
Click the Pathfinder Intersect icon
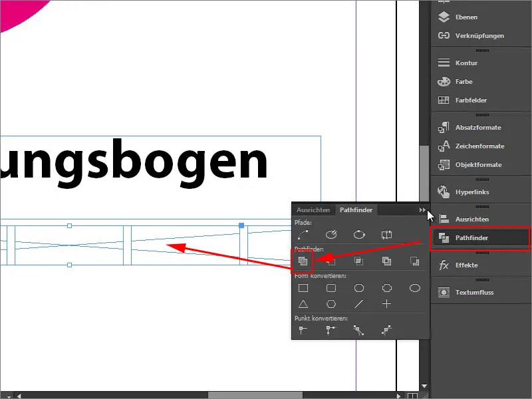point(359,261)
